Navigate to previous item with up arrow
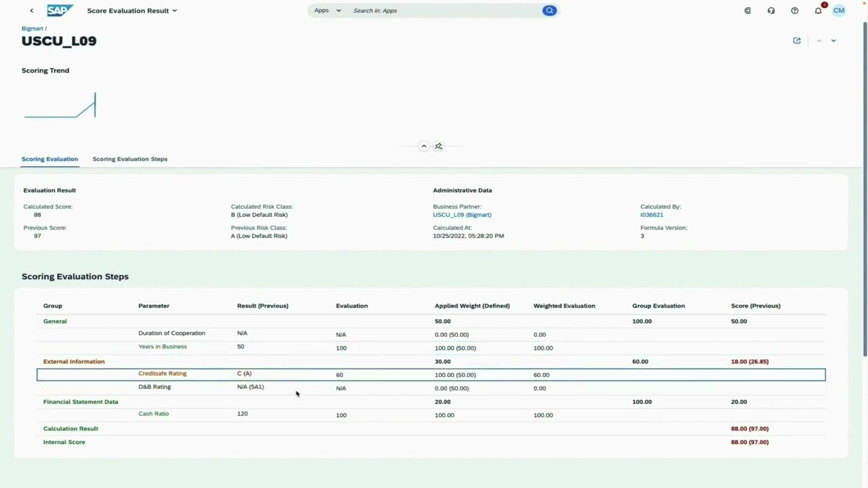868x488 pixels. (x=819, y=41)
